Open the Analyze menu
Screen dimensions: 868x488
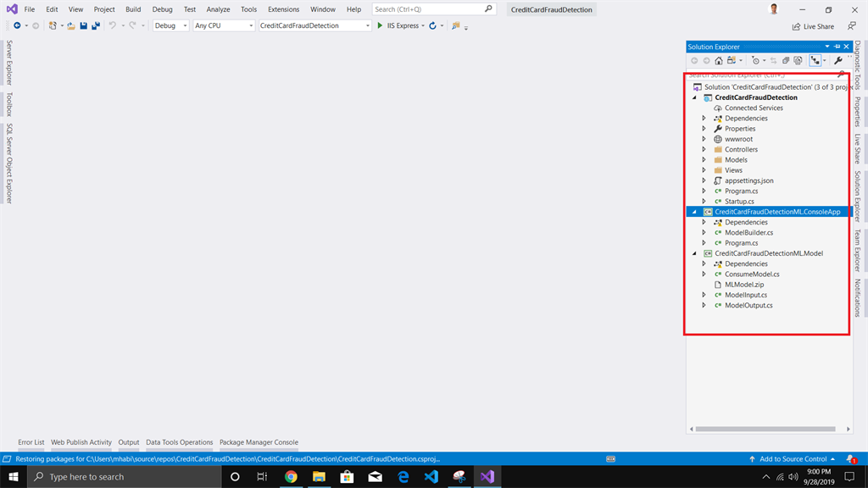click(x=218, y=9)
